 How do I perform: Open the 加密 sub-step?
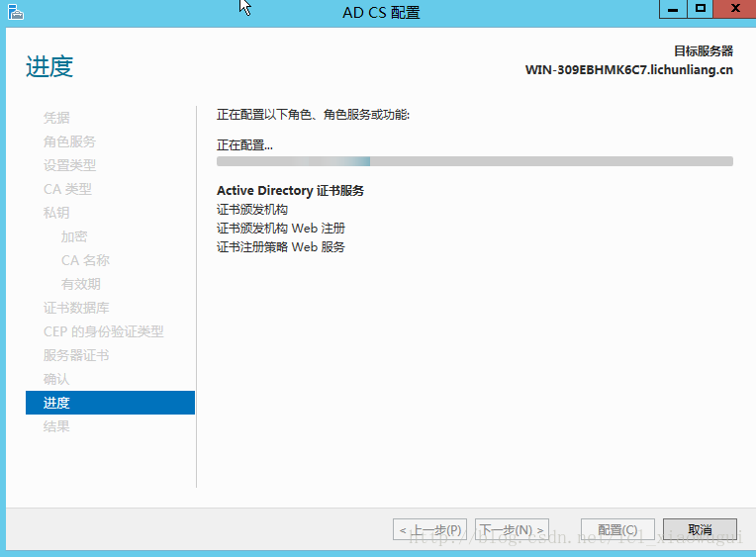tap(74, 236)
